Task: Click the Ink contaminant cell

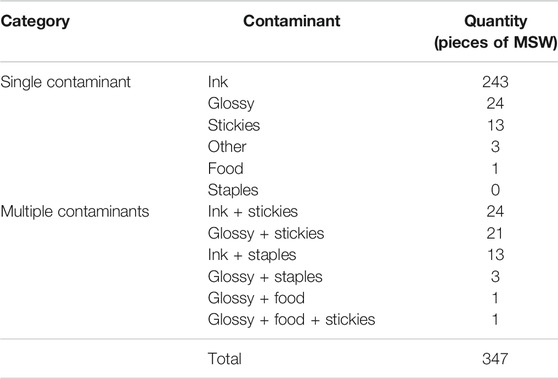Action: pos(218,82)
